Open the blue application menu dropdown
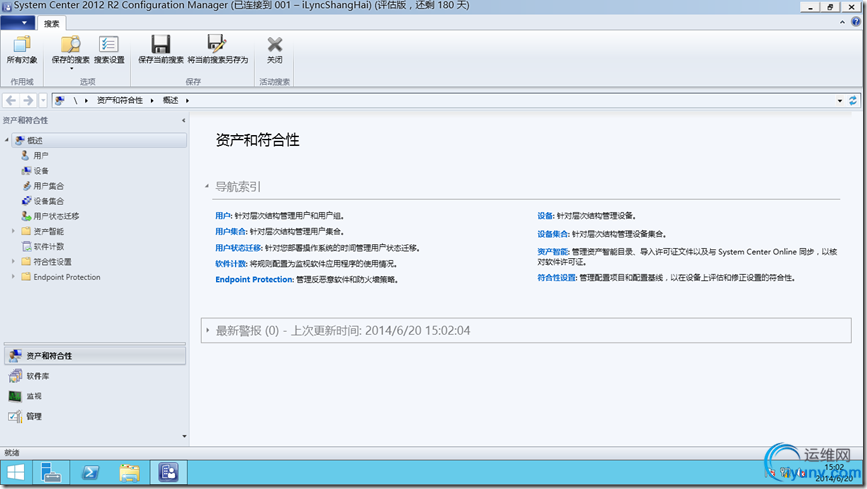The height and width of the screenshot is (489, 867). [18, 23]
